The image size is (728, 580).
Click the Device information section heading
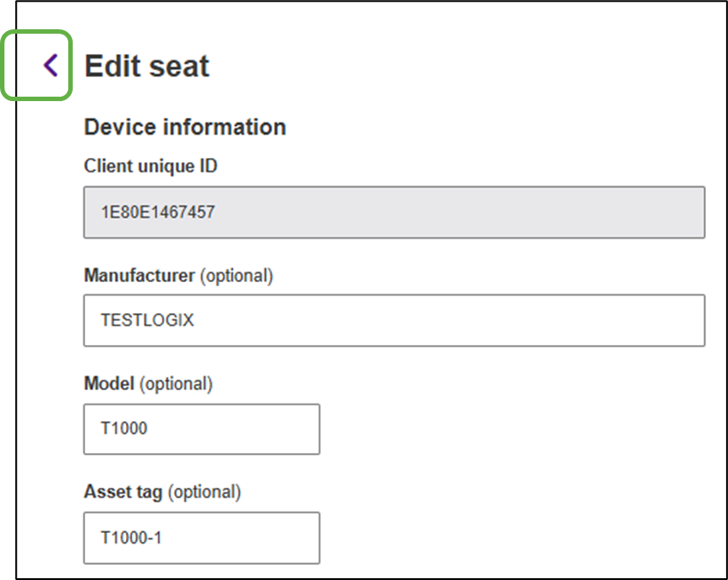184,127
